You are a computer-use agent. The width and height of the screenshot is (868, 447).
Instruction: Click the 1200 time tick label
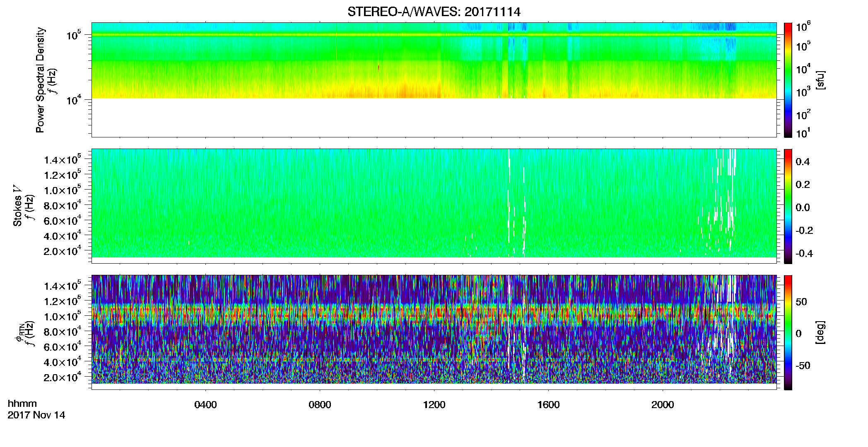pyautogui.click(x=434, y=405)
